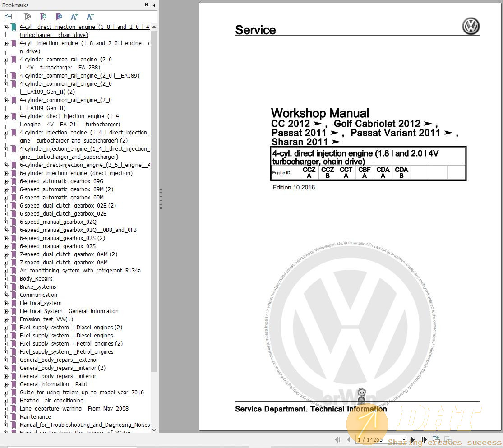
Task: Click engine ID cell CBF A
Action: point(365,172)
